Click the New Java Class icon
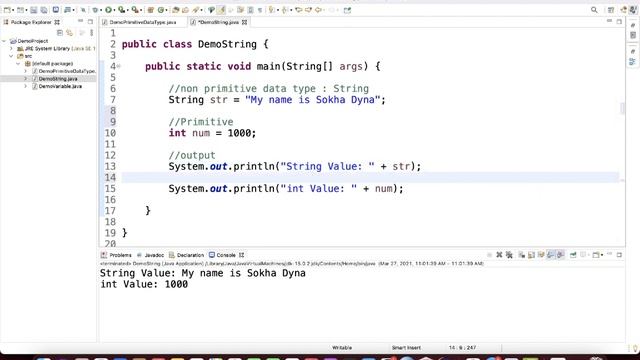Screen dimensions: 640x360 point(161,10)
